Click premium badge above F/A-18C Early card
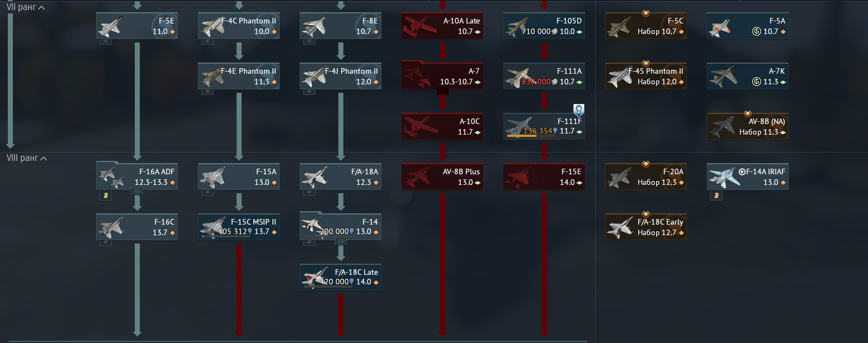 646,214
